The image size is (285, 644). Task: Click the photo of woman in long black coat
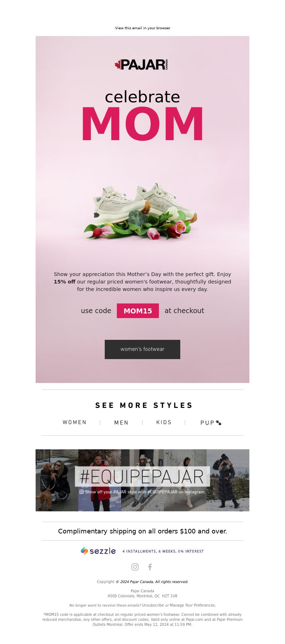tap(228, 480)
